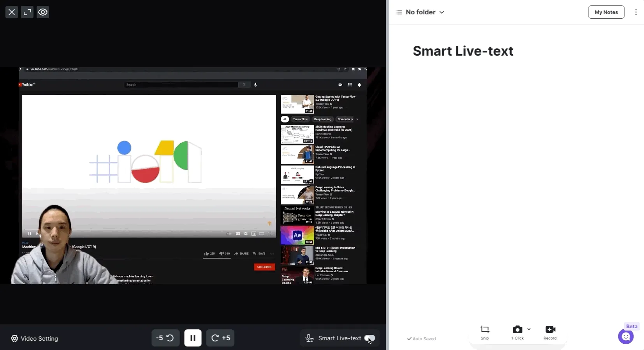Edit the Smart Live-text note title

click(463, 51)
